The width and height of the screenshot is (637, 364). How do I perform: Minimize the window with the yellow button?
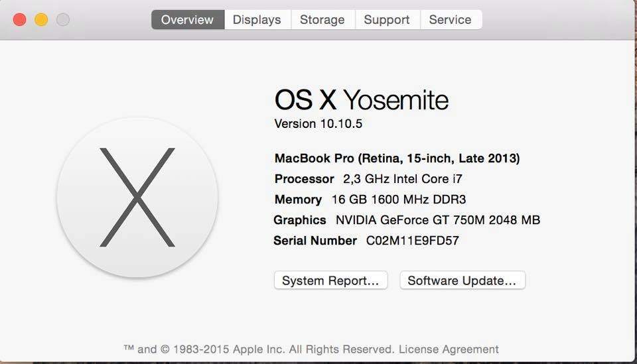(41, 20)
